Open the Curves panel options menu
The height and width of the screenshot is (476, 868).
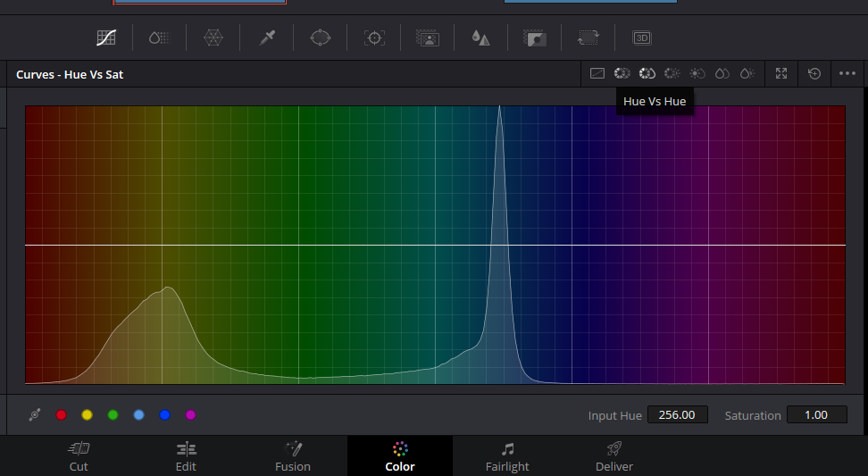847,73
